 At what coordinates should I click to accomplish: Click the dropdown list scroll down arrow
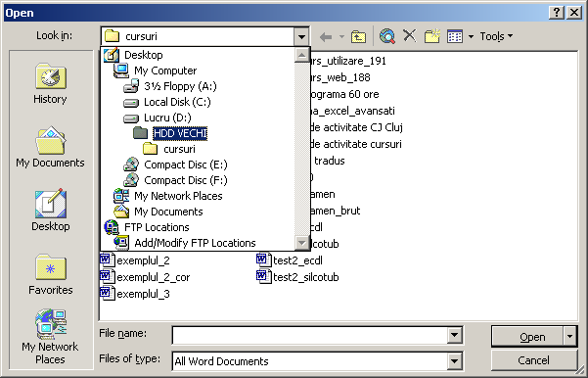click(x=302, y=243)
